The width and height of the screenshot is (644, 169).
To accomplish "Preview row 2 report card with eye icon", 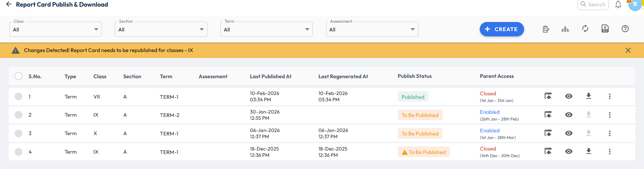I will (568, 115).
